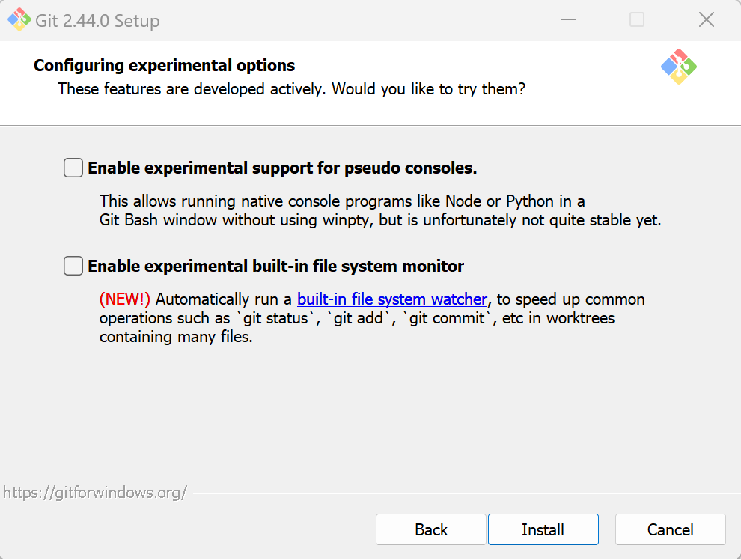Click the greyed-out maximize window button
This screenshot has height=560, width=741.
(636, 20)
